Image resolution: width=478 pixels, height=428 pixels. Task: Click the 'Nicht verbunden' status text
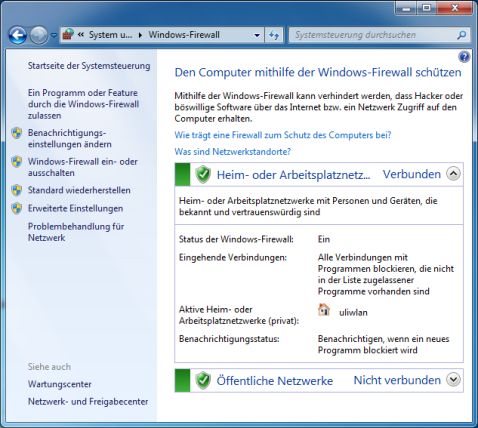[x=397, y=380]
